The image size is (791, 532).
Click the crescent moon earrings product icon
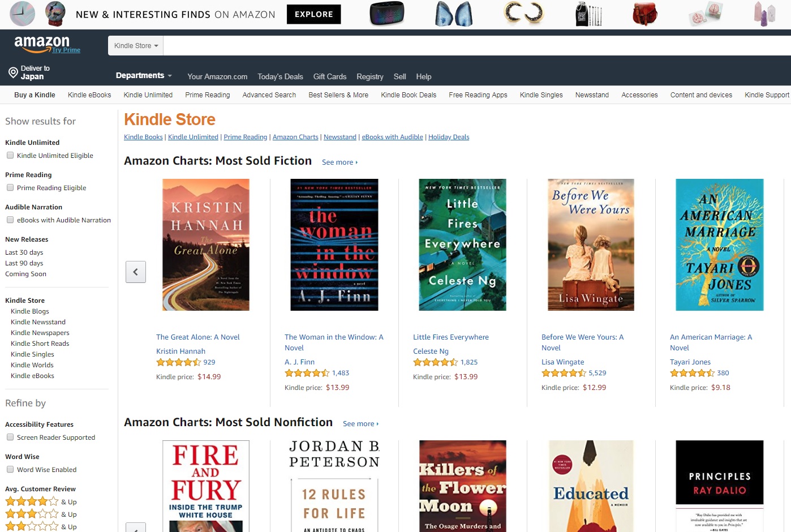tap(523, 14)
